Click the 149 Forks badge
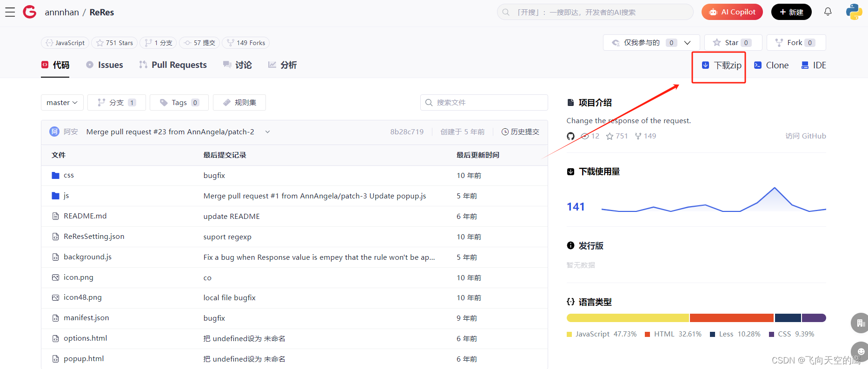Image resolution: width=868 pixels, height=369 pixels. pos(246,43)
